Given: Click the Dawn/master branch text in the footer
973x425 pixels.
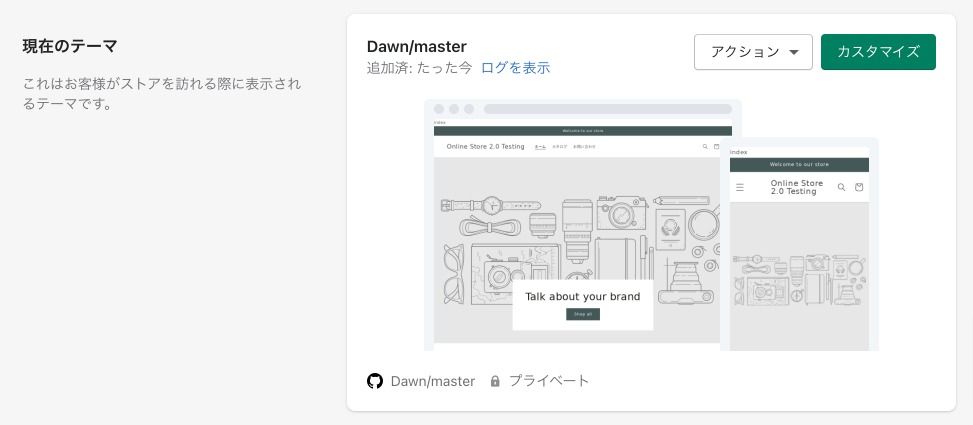Looking at the screenshot, I should (433, 381).
